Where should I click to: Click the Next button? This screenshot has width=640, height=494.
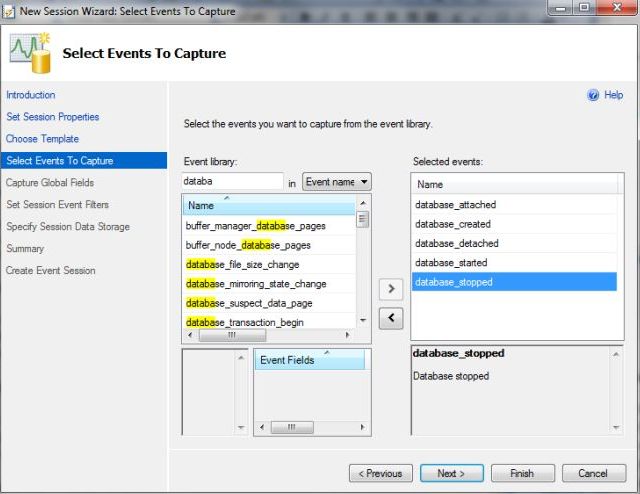452,474
